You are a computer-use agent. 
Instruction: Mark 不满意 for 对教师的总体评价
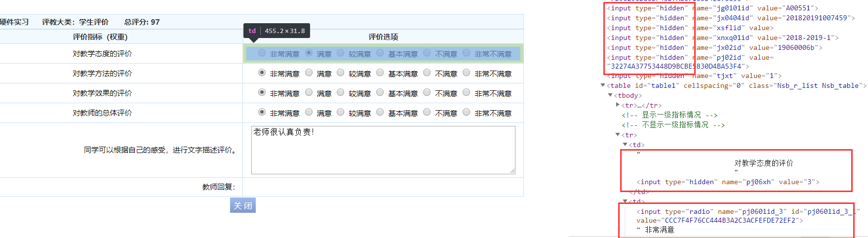pyautogui.click(x=427, y=112)
